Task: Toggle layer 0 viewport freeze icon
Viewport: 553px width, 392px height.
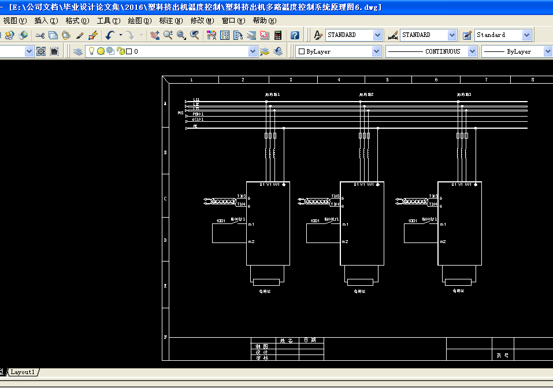Action: click(110, 51)
